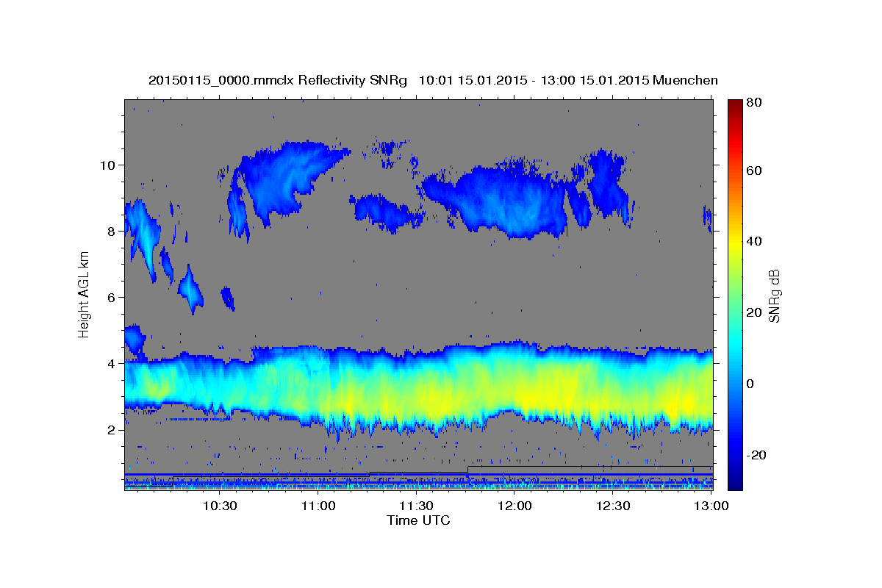Viewport: 882px width, 588px height.
Task: Click the 'SNRg dB' colorbar label
Action: 774,295
